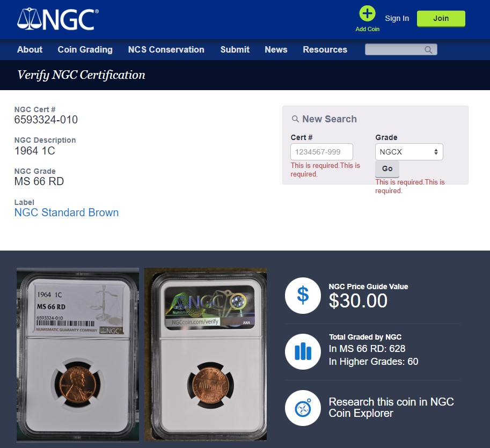Open the Coin Grading menu
The height and width of the screenshot is (448, 490).
[85, 49]
